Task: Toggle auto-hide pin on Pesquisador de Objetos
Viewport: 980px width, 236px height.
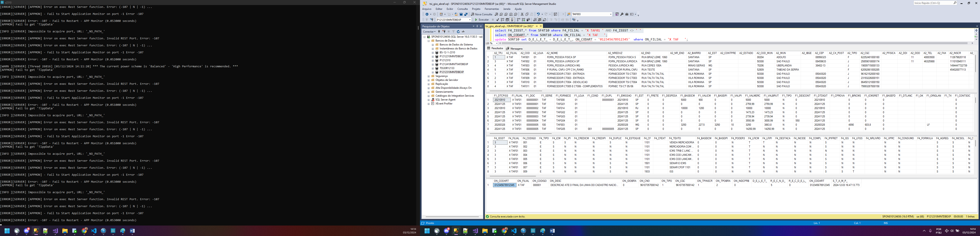Action: point(477,26)
